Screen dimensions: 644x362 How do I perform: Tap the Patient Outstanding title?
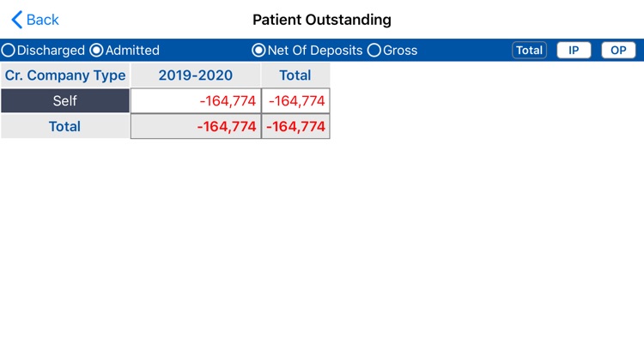pos(322,19)
